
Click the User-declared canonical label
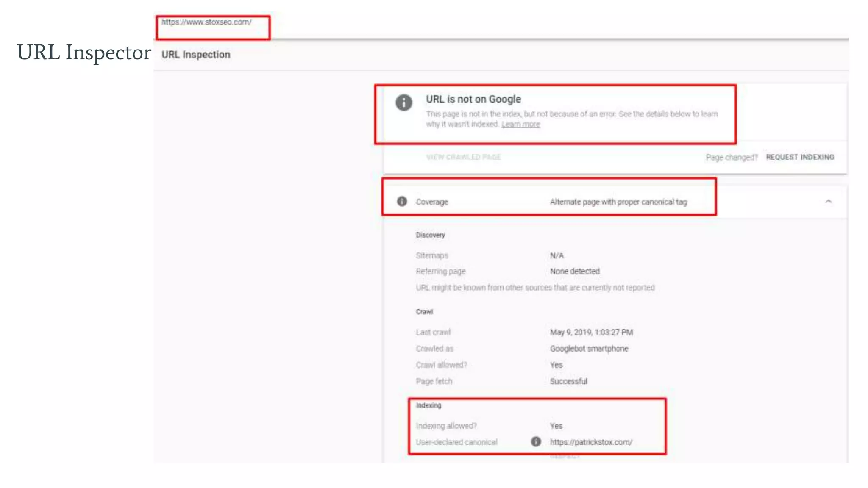(x=456, y=442)
